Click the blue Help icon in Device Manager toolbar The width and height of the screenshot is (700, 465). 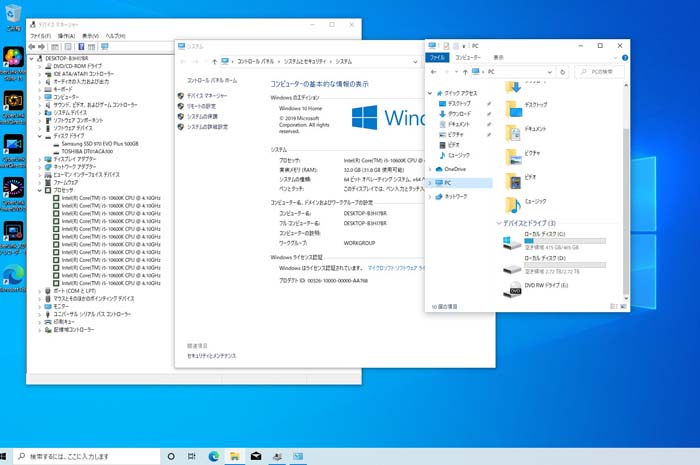tap(81, 46)
